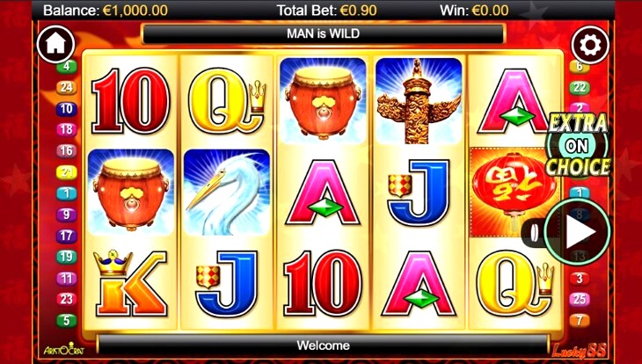Select payline 5 green marker

(66, 320)
